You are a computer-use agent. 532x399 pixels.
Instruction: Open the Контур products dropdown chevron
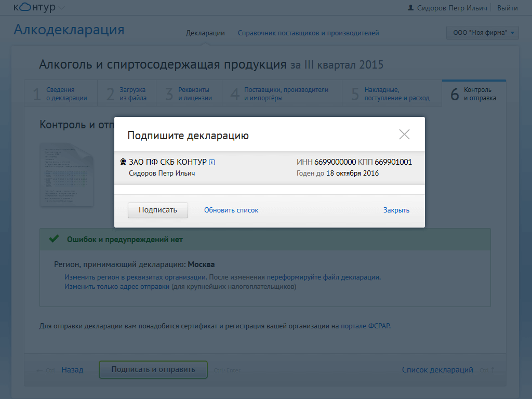coord(61,8)
